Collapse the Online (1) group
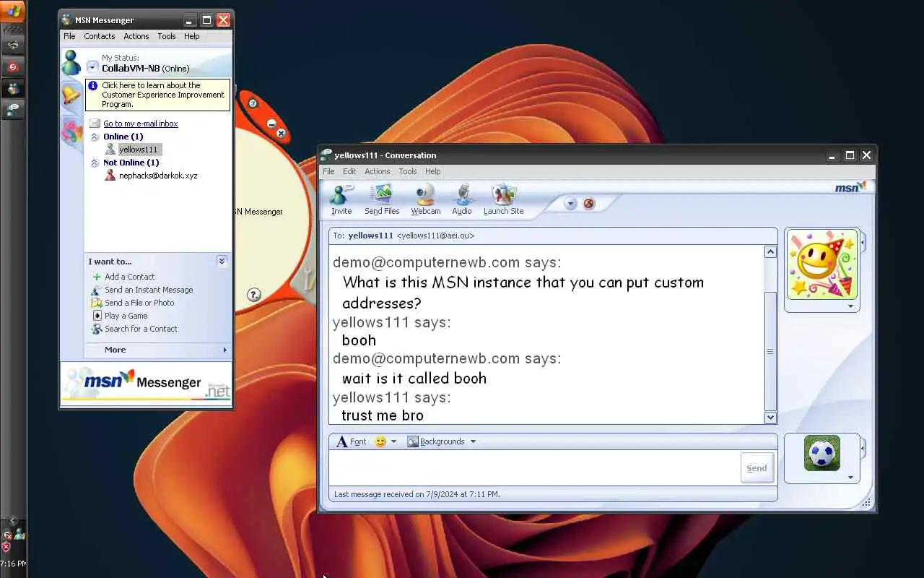 (95, 137)
